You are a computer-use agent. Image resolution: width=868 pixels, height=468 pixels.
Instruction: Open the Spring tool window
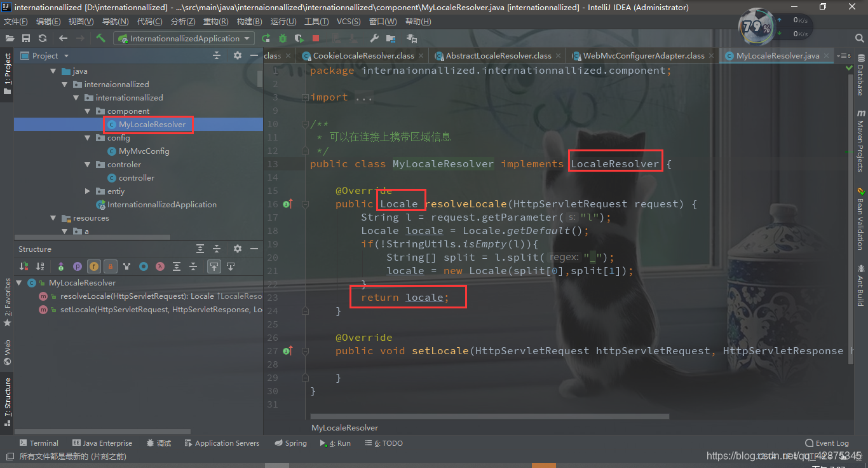tap(290, 443)
